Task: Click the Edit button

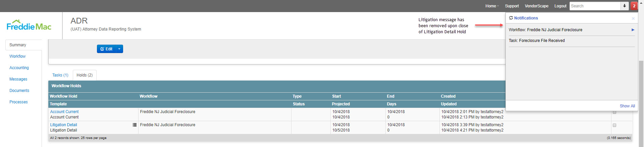Action: coord(106,49)
